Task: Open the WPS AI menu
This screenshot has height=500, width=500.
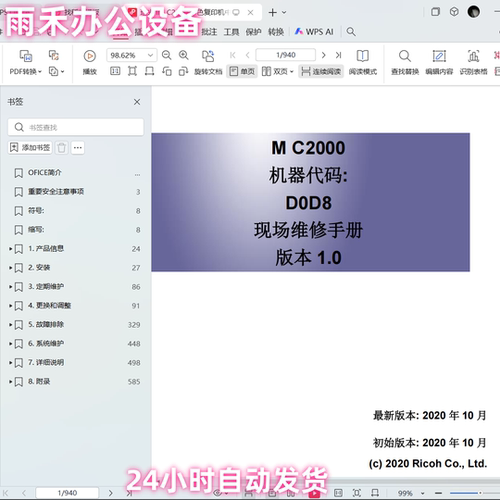Action: tap(314, 32)
